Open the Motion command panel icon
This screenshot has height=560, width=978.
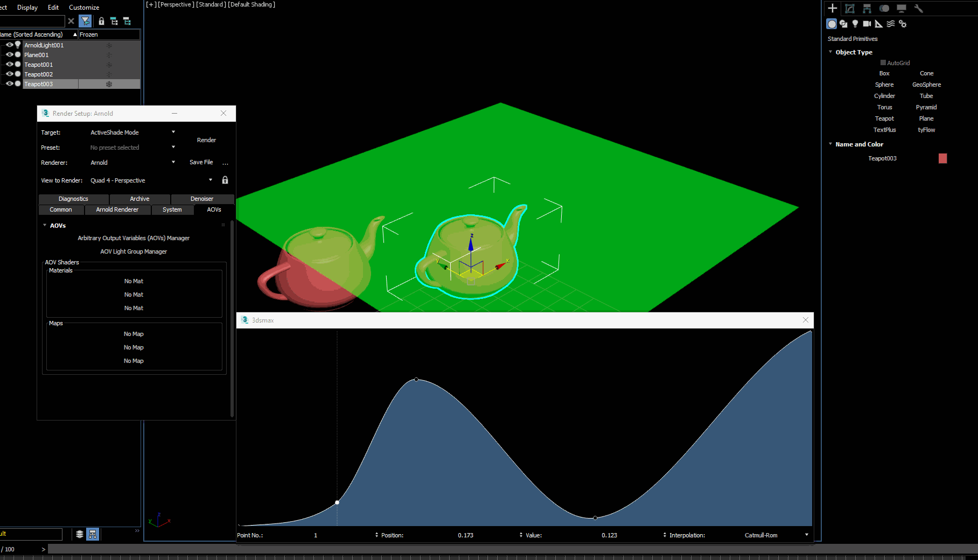(x=884, y=8)
